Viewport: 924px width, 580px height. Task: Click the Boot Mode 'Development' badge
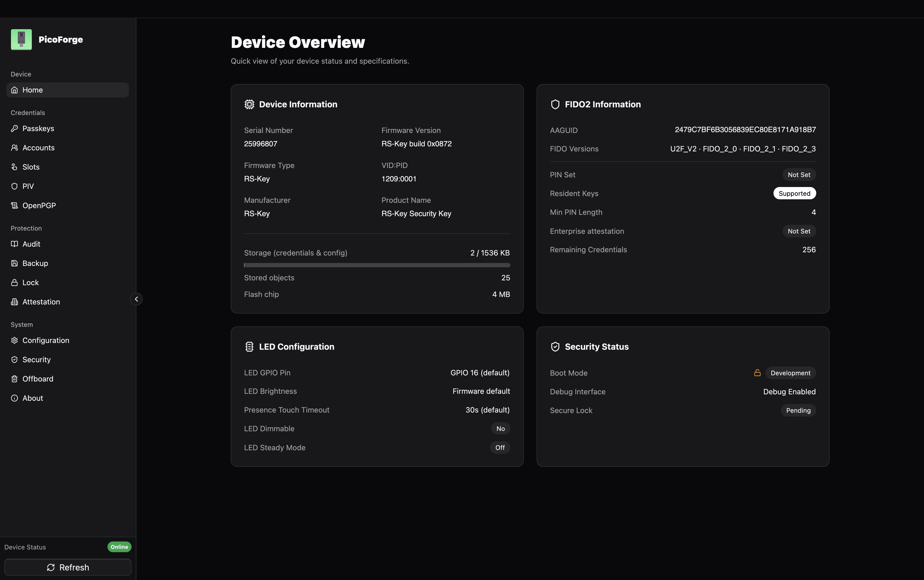tap(791, 373)
